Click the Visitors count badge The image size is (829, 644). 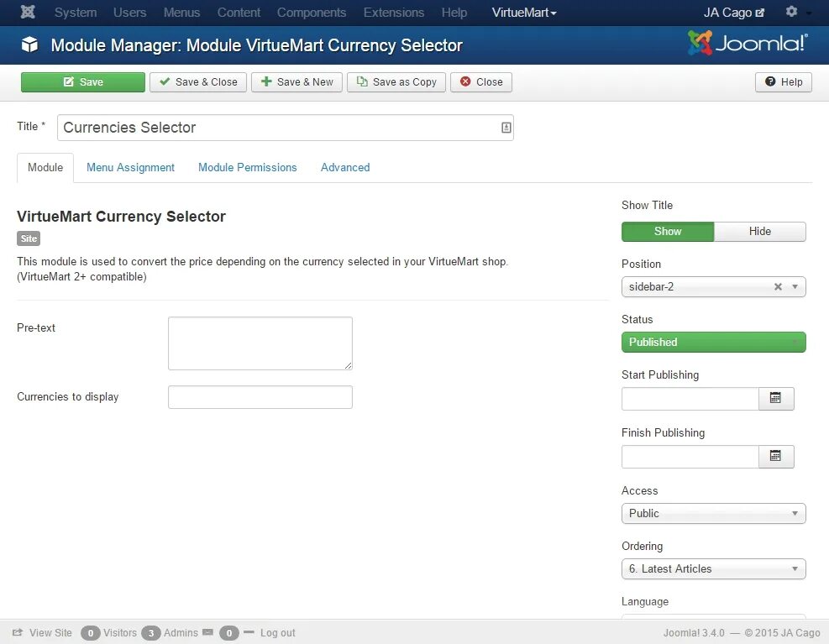point(91,633)
